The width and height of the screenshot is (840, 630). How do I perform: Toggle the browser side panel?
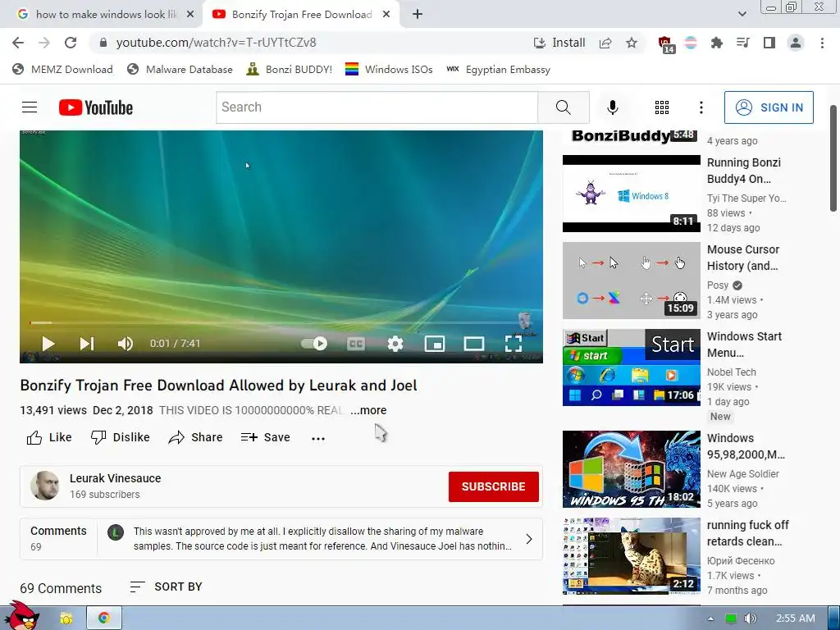click(769, 43)
